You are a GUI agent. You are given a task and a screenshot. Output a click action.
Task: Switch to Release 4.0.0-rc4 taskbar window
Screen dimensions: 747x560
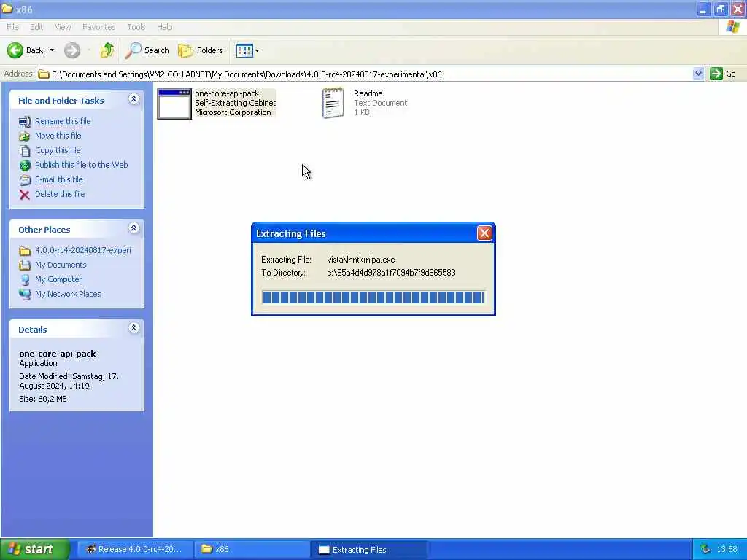point(135,549)
